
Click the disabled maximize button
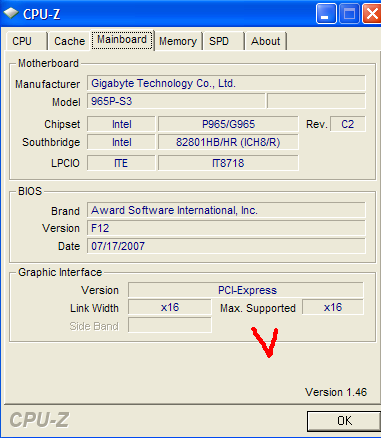click(349, 14)
